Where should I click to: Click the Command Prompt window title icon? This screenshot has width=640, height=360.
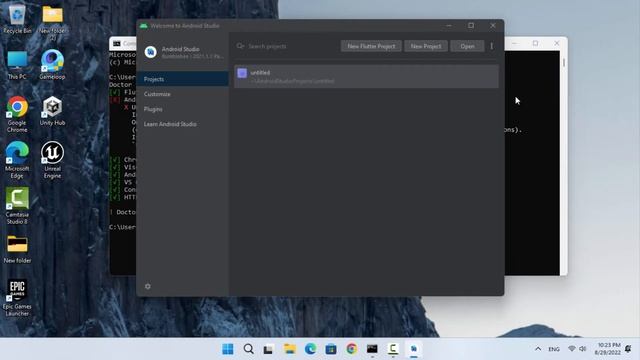click(x=117, y=43)
